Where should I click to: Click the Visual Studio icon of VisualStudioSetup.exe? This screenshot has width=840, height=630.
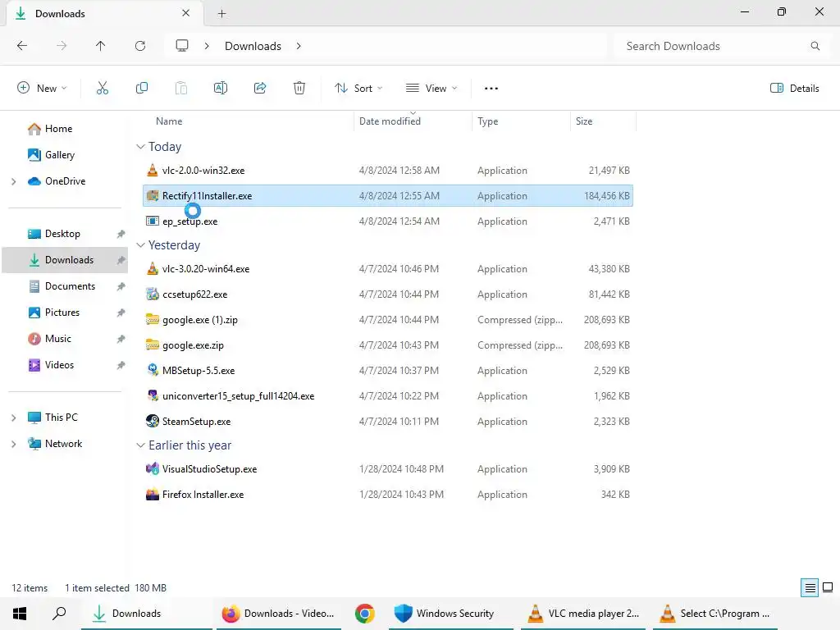[153, 468]
